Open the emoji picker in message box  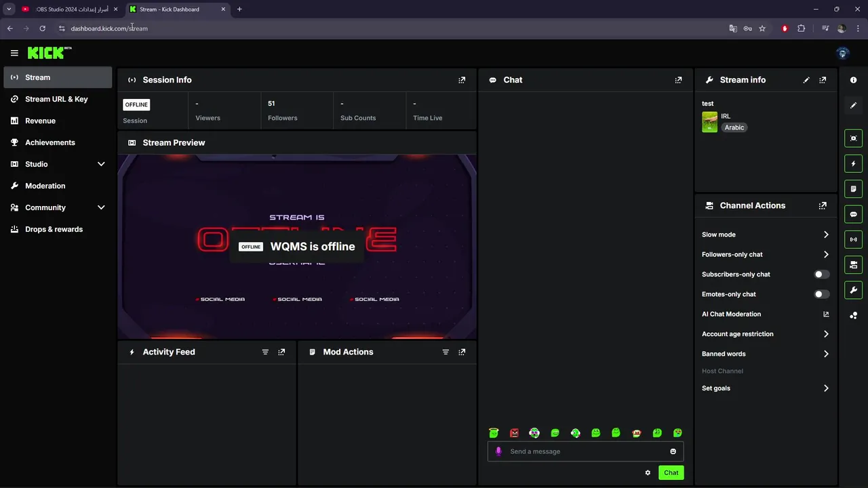click(x=673, y=451)
